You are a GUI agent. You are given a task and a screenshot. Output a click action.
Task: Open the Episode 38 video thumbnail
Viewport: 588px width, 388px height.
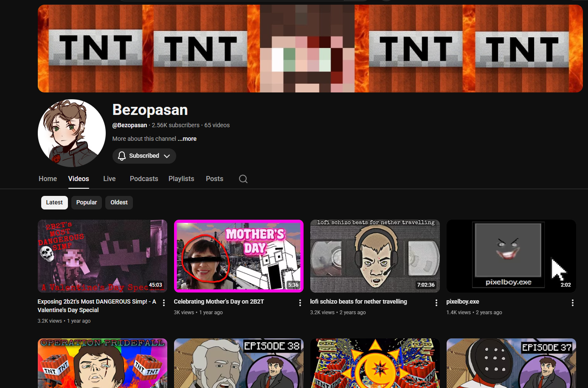pyautogui.click(x=239, y=363)
